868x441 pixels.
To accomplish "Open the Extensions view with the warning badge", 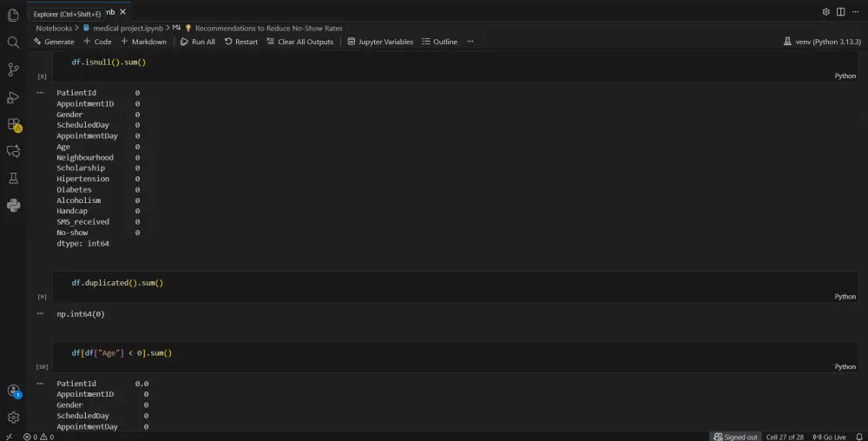I will [13, 124].
